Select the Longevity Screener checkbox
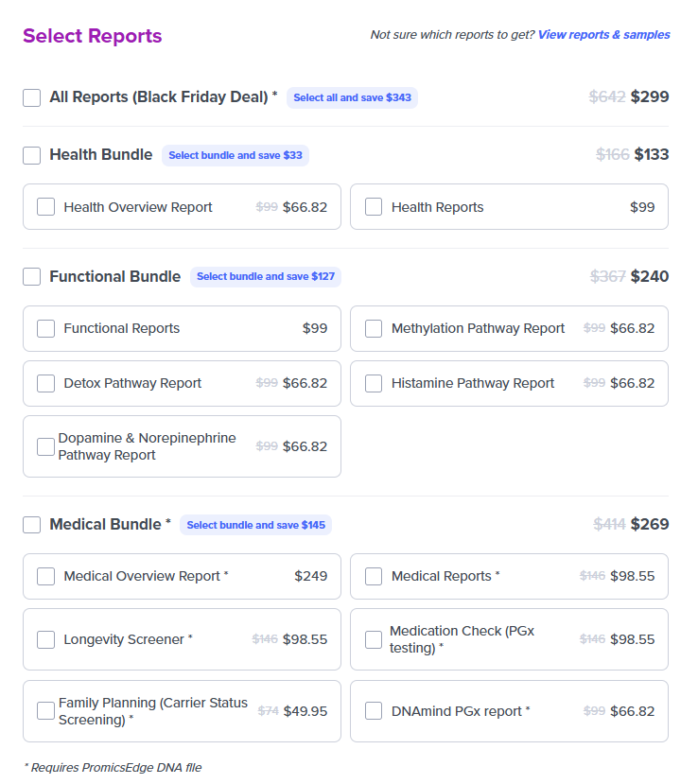 point(45,639)
